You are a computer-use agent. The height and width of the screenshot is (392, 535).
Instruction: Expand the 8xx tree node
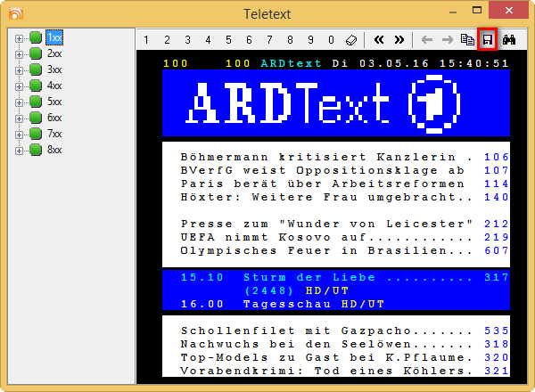click(x=19, y=151)
